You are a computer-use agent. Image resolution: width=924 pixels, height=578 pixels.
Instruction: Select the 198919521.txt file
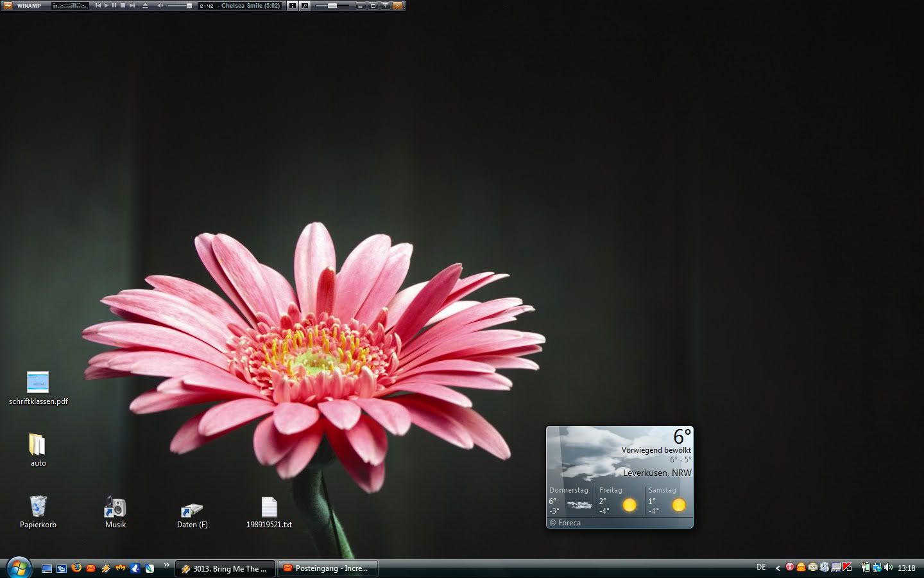point(269,507)
